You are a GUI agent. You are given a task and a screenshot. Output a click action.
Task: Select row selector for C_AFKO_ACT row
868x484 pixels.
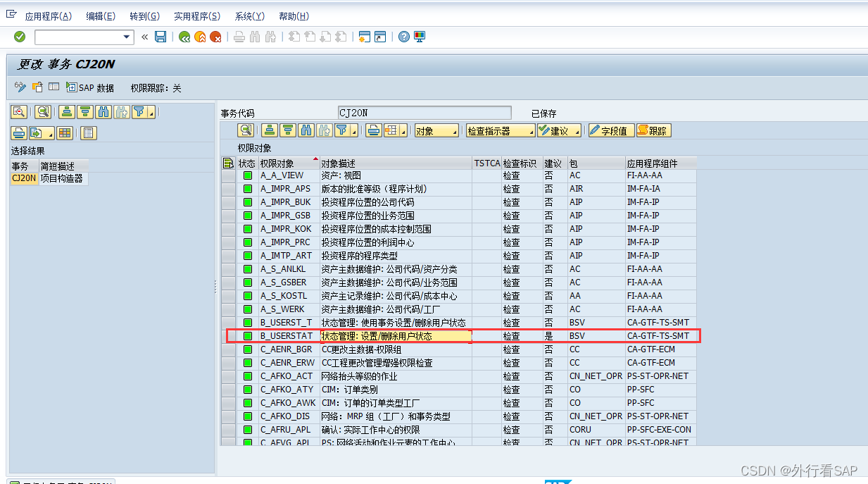point(228,376)
